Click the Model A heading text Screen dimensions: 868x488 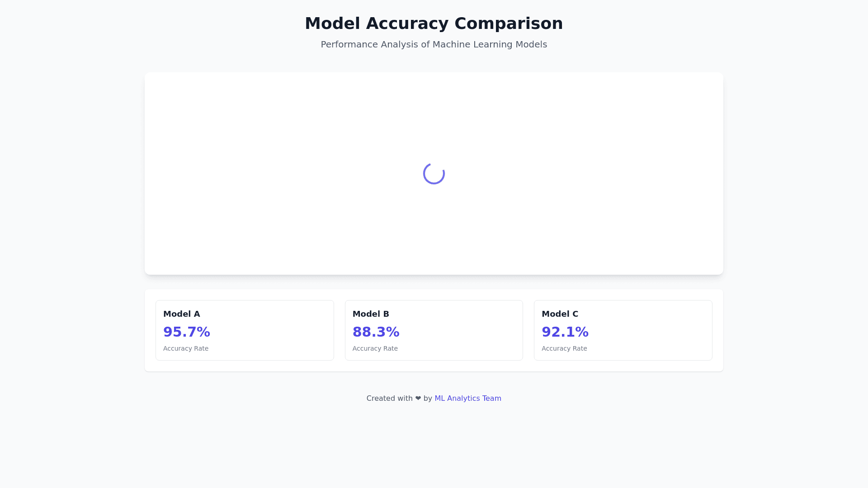pyautogui.click(x=181, y=314)
